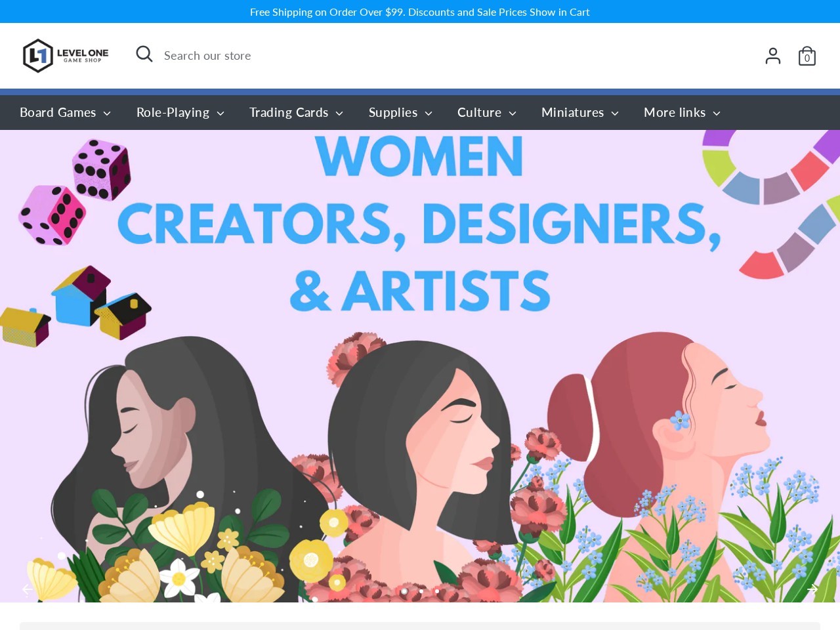Open the Culture menu

click(x=486, y=113)
